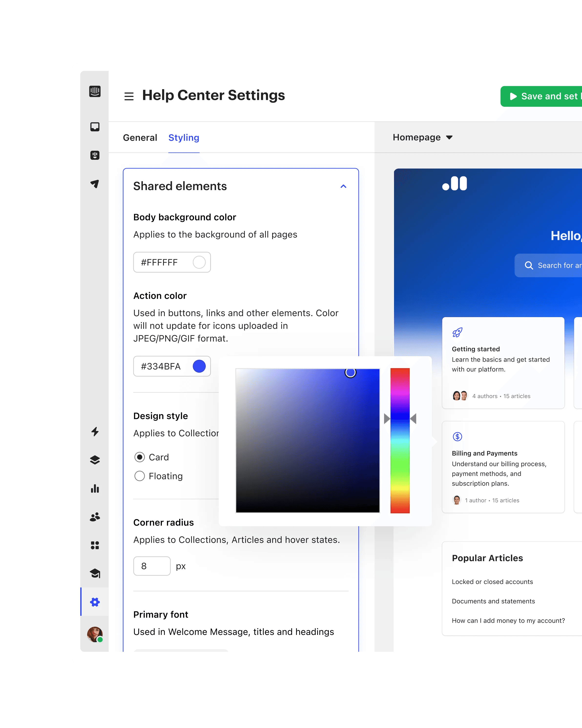582x728 pixels.
Task: Click the #334BFA hex input field
Action: pyautogui.click(x=172, y=366)
